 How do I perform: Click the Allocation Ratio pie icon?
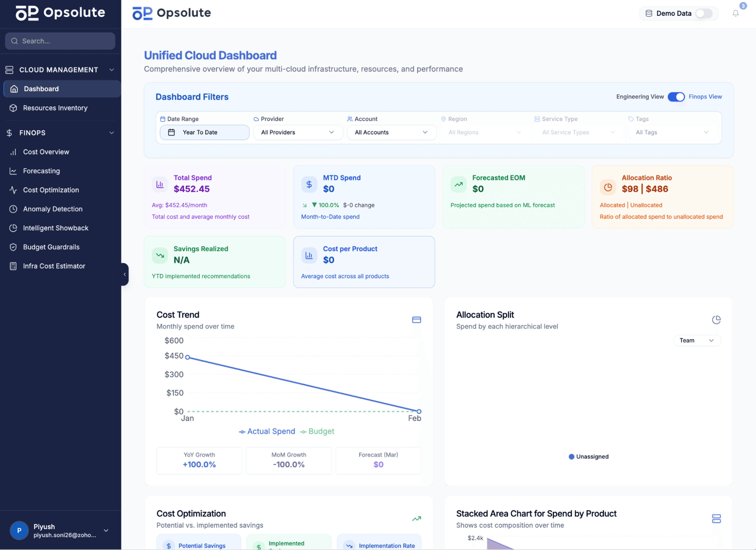[608, 187]
